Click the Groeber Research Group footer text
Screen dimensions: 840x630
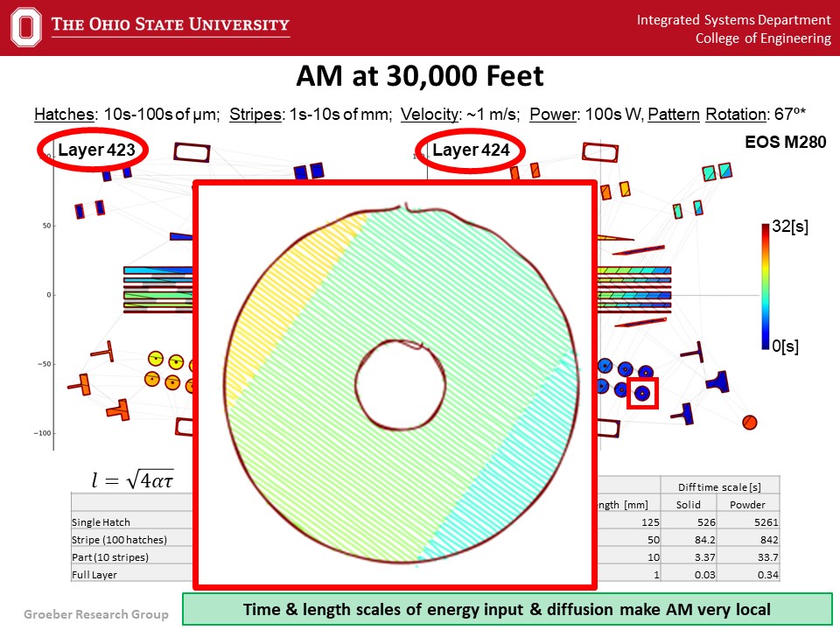click(x=95, y=613)
